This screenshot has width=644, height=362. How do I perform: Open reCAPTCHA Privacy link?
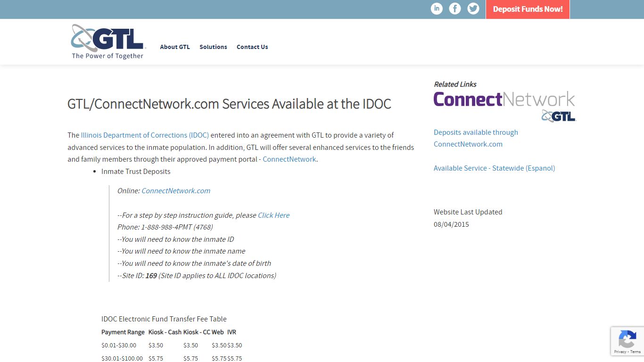click(620, 352)
